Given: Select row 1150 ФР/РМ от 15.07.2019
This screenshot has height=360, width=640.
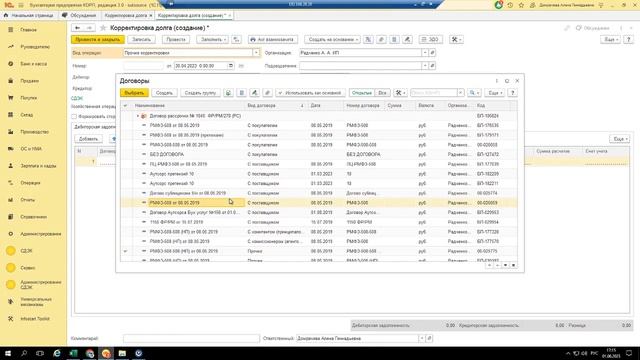Looking at the screenshot, I should (x=318, y=222).
